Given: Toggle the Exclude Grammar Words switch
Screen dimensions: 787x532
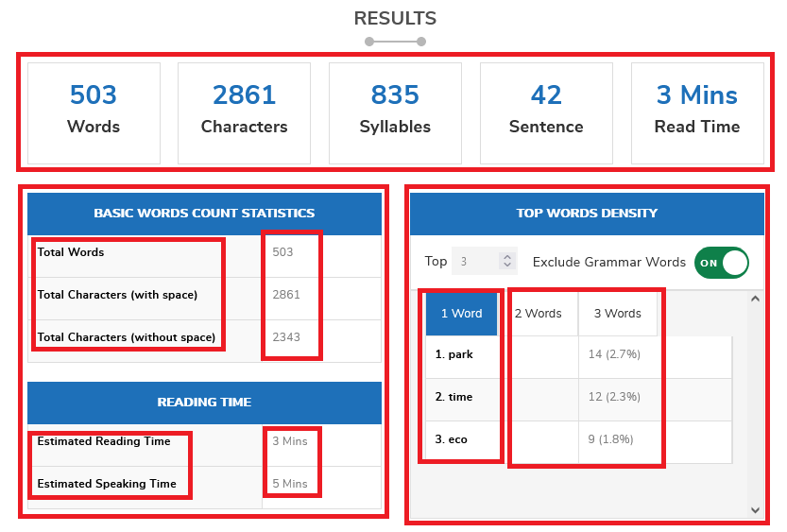Looking at the screenshot, I should pyautogui.click(x=721, y=263).
